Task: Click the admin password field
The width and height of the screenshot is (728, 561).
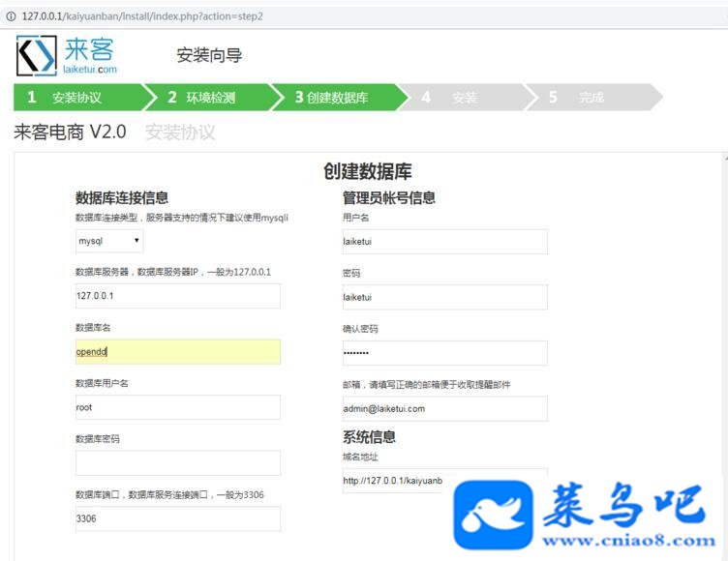Action: click(x=444, y=298)
